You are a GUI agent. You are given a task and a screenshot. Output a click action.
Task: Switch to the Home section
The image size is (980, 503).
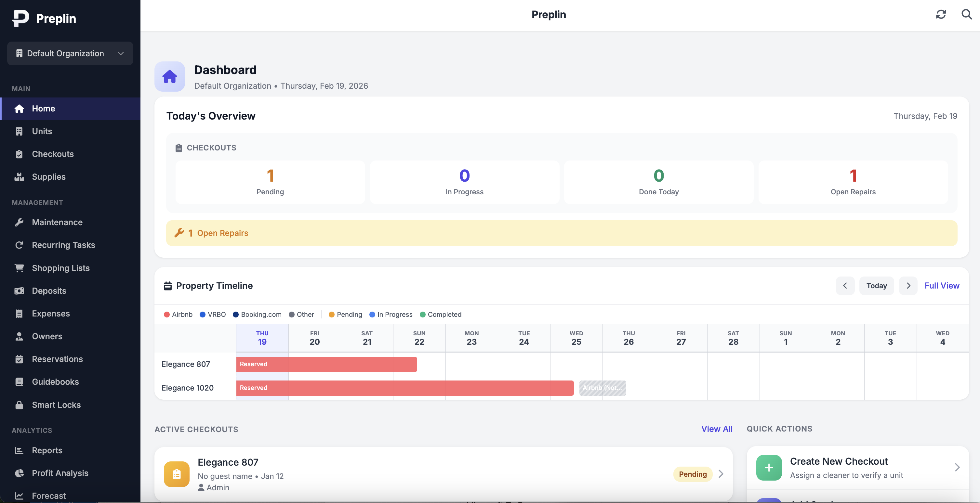coord(43,108)
